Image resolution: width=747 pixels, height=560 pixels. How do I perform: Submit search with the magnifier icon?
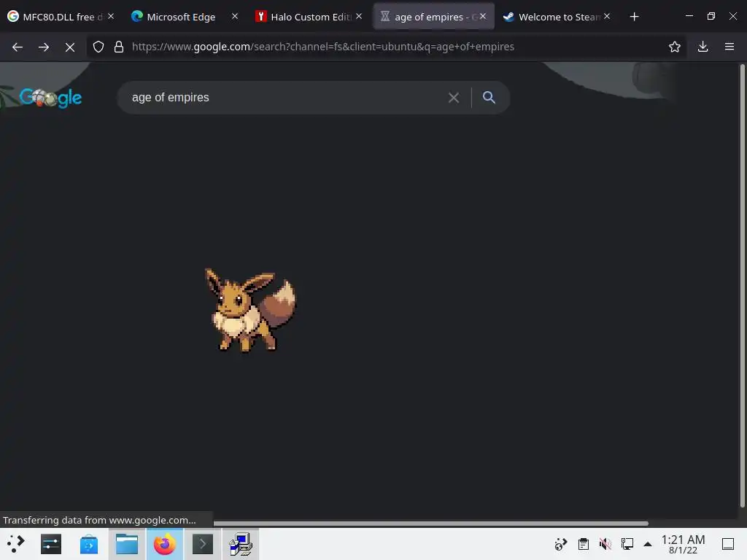click(x=489, y=97)
